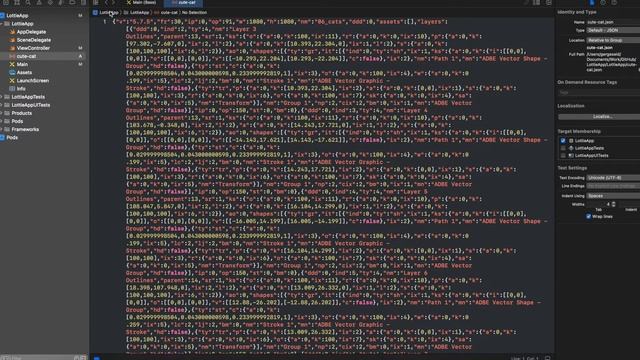Expand the LottieAppTests group

pyautogui.click(x=2, y=97)
